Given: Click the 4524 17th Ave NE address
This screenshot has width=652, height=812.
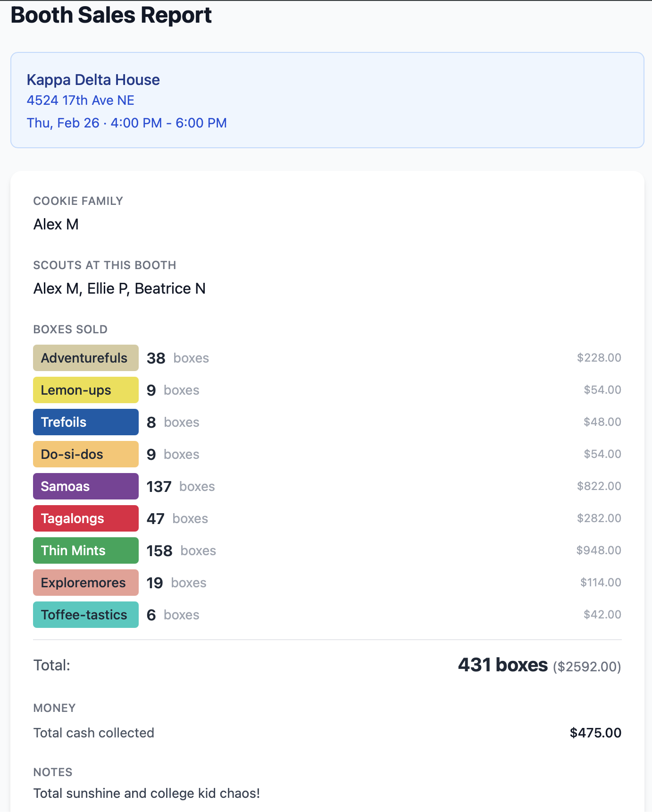Looking at the screenshot, I should 80,101.
